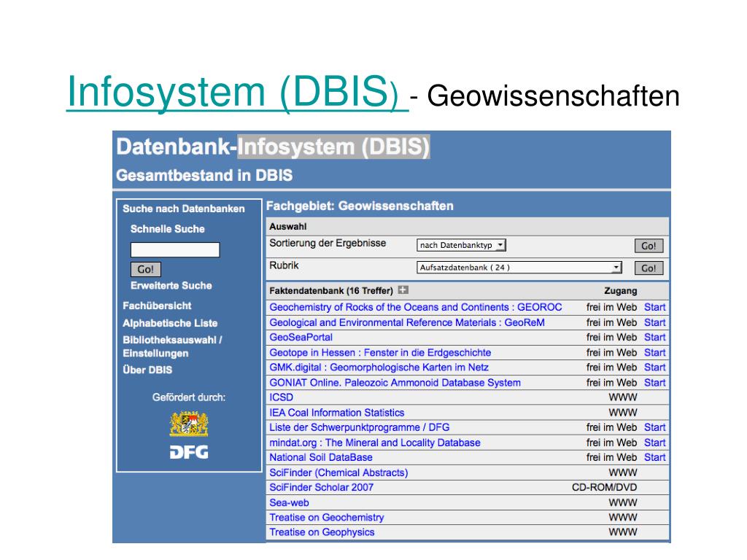Open GeoSeaPortal link

(301, 337)
